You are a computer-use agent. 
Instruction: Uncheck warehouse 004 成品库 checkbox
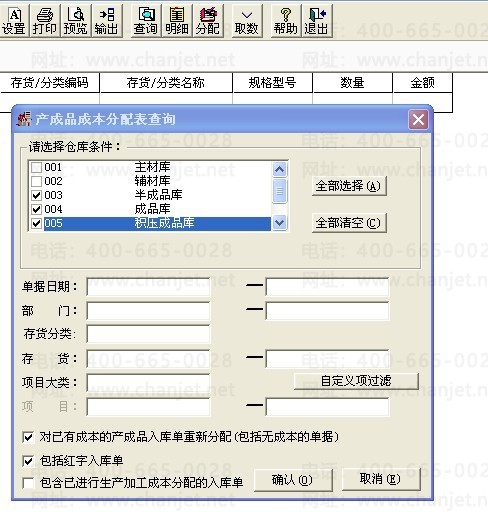(36, 209)
